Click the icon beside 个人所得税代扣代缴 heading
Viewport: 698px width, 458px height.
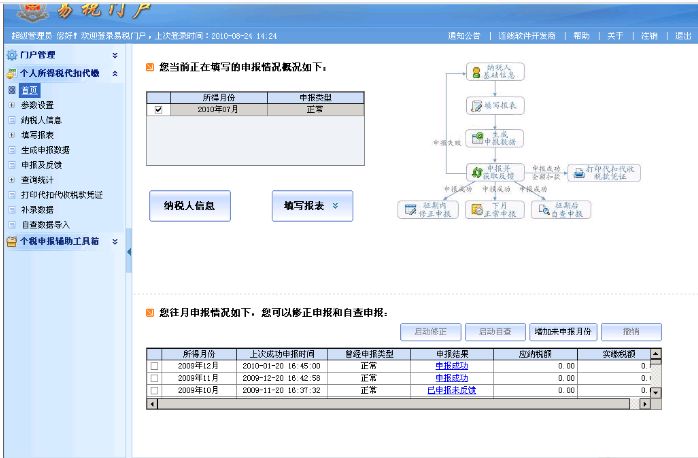[12, 73]
